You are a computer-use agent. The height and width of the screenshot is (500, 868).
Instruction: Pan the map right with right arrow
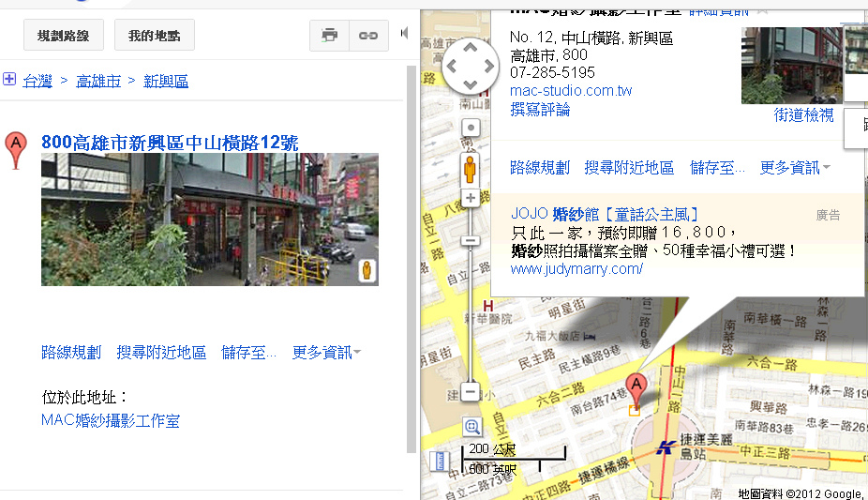(x=488, y=67)
